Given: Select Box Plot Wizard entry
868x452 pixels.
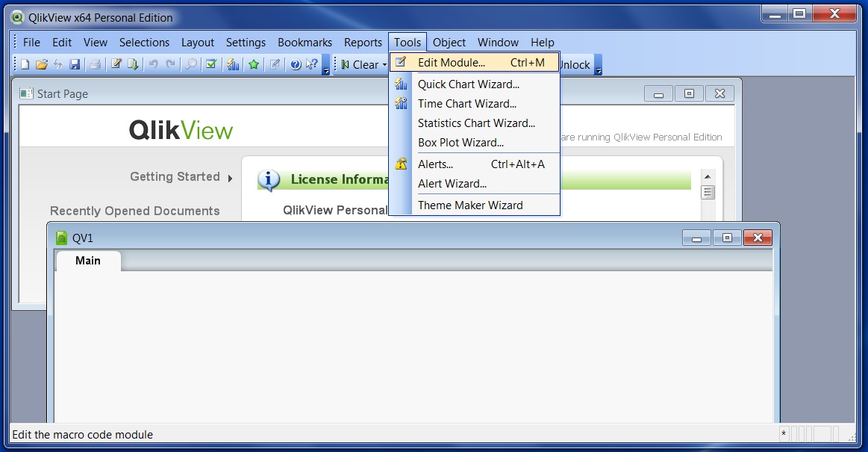Looking at the screenshot, I should [475, 143].
